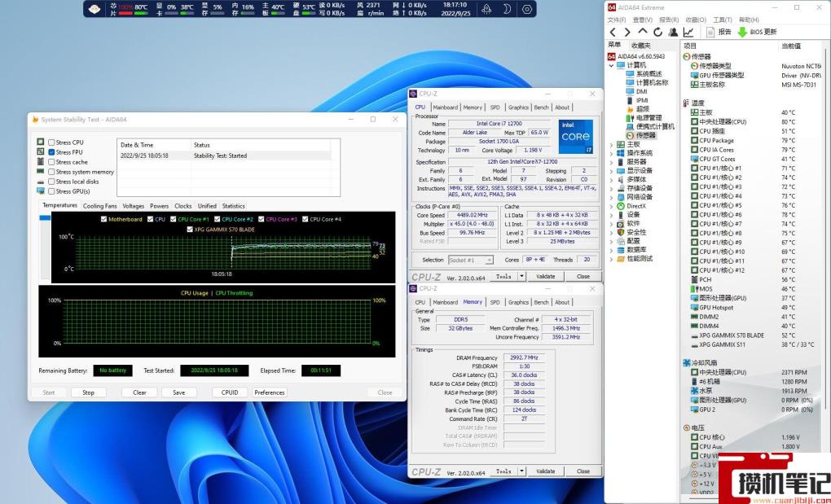Click the avatar logo in top monitor bar
831x504 pixels.
[95, 9]
